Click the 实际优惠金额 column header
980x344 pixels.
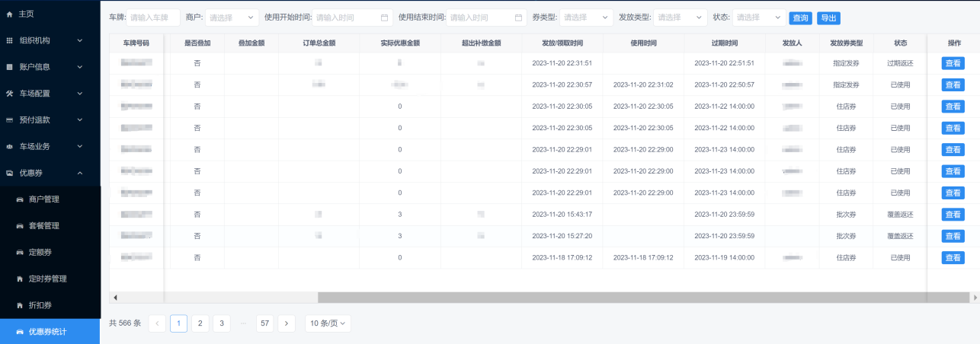400,43
